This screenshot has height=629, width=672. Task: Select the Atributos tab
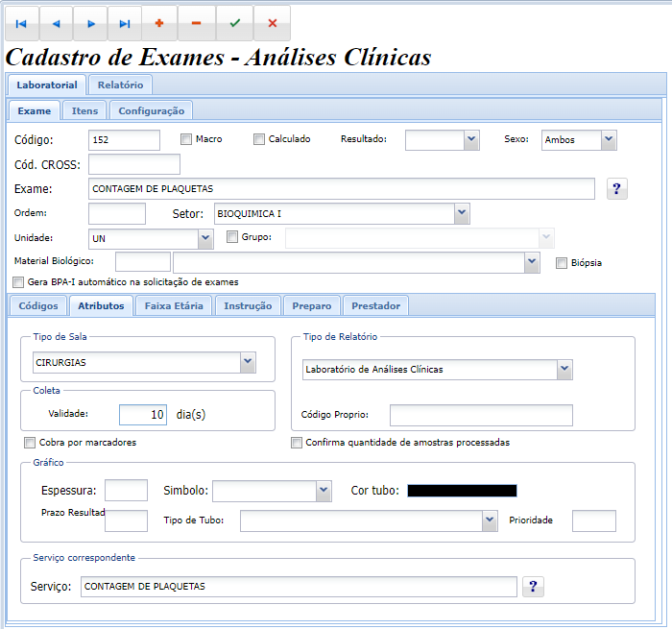101,305
